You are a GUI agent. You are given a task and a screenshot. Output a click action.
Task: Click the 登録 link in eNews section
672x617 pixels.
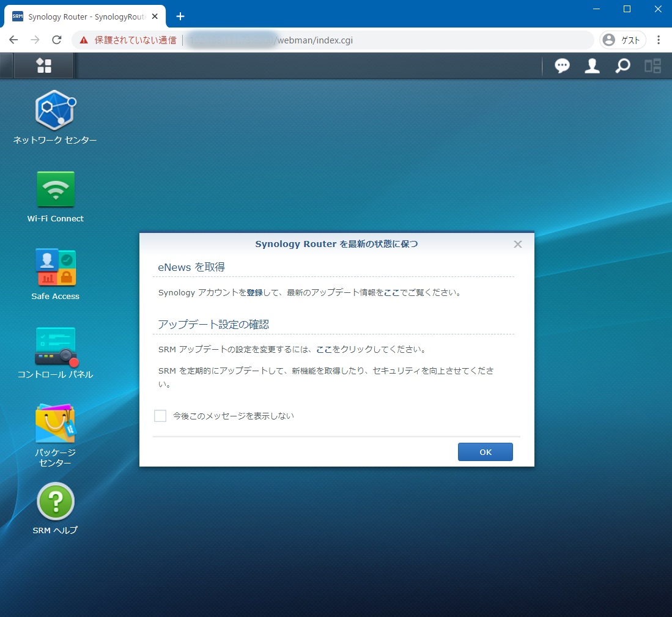[254, 293]
